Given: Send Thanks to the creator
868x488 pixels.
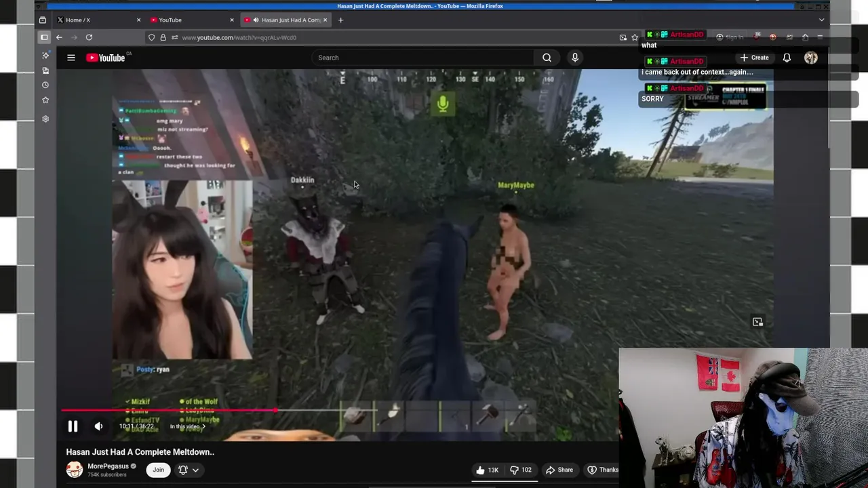Looking at the screenshot, I should click(602, 470).
